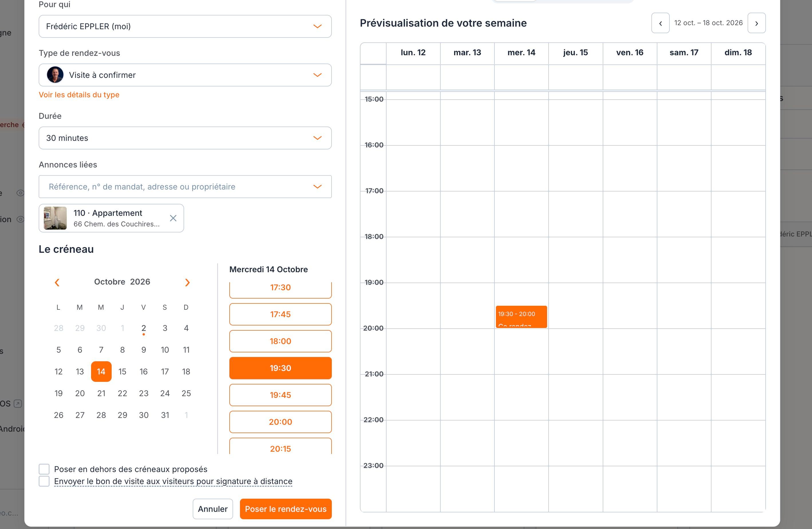Viewport: 812px width, 529px height.
Task: Show next week in preview calendar
Action: click(x=756, y=23)
